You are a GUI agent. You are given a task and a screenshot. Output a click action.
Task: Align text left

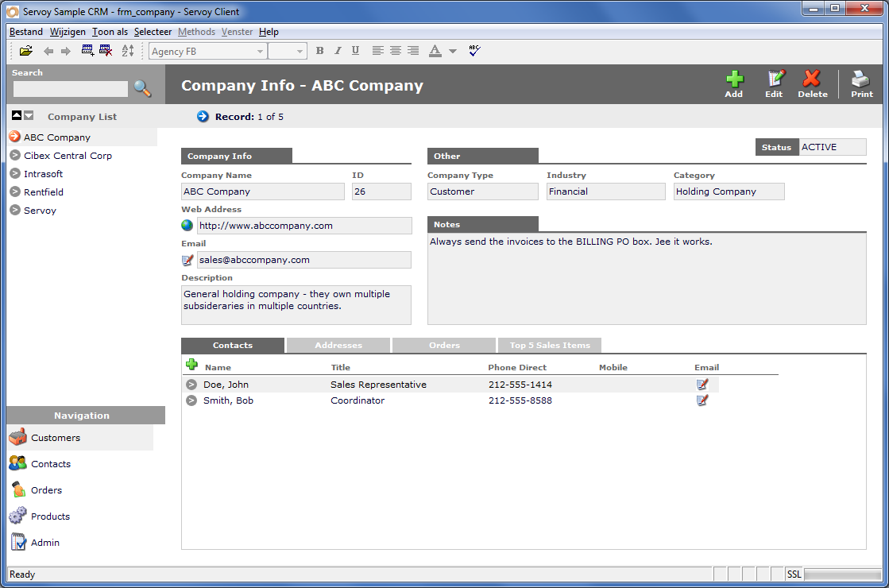[377, 51]
